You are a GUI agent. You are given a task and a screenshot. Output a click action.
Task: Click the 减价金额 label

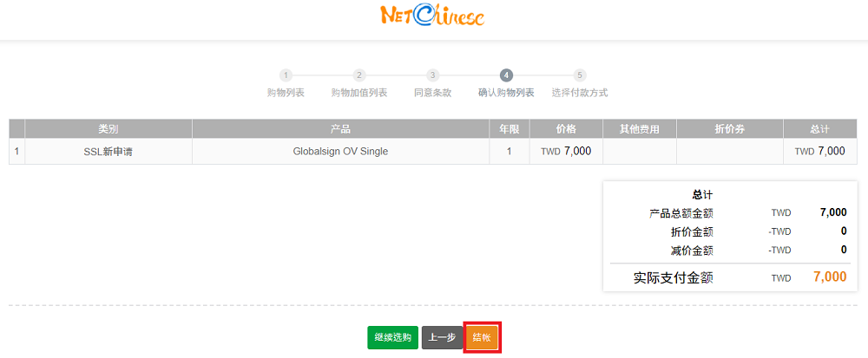click(x=692, y=251)
